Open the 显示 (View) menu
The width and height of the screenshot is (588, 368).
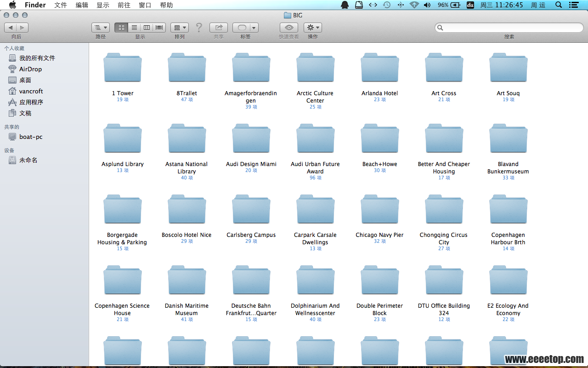[103, 5]
